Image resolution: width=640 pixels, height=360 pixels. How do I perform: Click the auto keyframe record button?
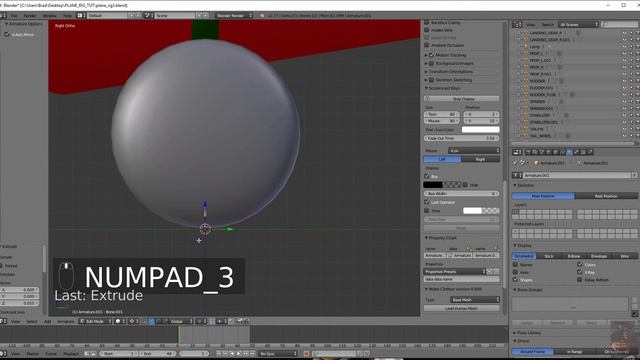(307, 353)
